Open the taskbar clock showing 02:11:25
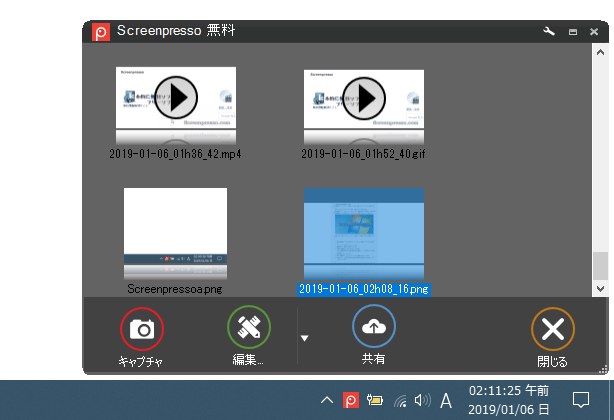The image size is (614, 420). (x=509, y=400)
